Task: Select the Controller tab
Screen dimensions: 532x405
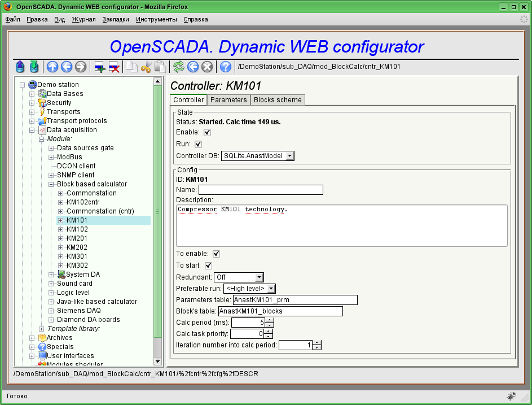Action: point(188,100)
